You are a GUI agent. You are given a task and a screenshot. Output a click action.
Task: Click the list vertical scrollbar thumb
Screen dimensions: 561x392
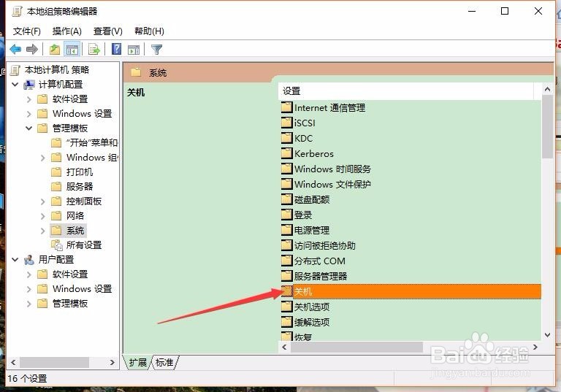click(547, 127)
